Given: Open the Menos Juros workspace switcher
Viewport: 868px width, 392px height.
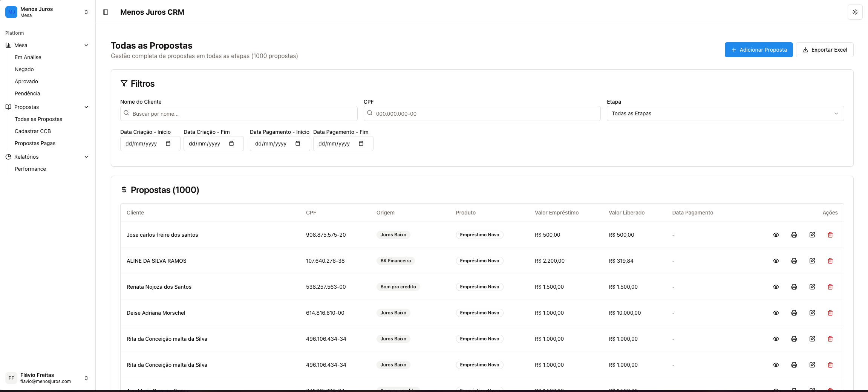Looking at the screenshot, I should click(47, 12).
